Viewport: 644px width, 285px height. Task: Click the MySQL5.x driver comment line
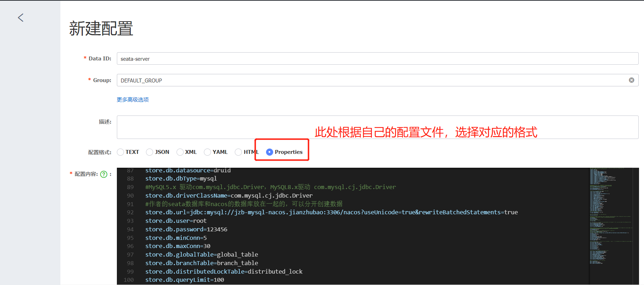point(270,187)
